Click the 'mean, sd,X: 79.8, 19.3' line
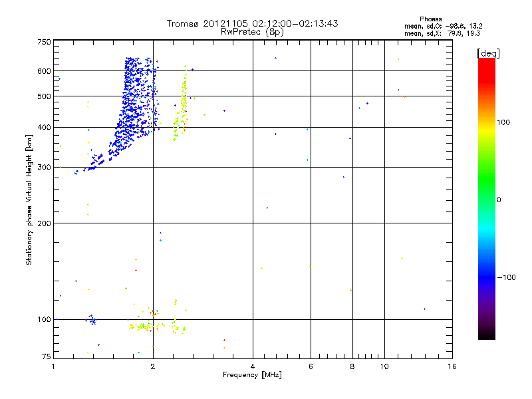 click(442, 33)
